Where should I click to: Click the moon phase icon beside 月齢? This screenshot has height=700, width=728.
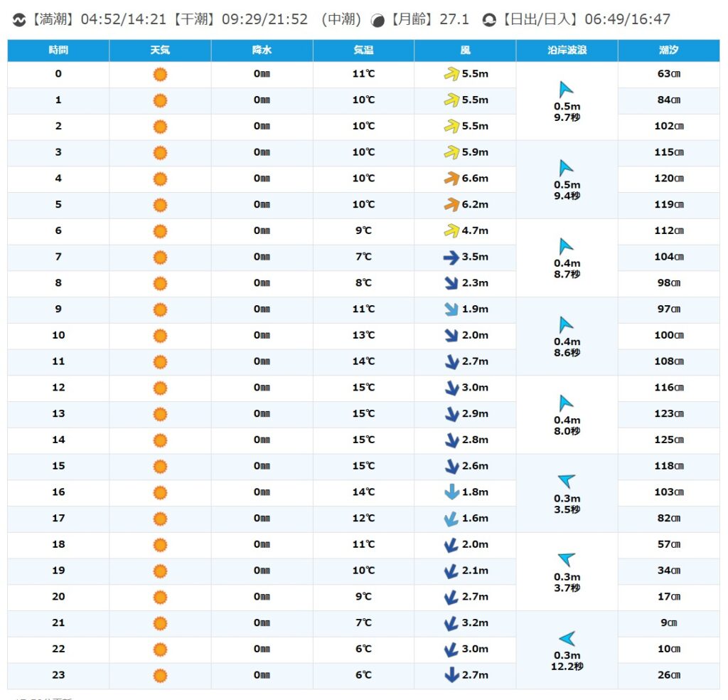(x=378, y=21)
